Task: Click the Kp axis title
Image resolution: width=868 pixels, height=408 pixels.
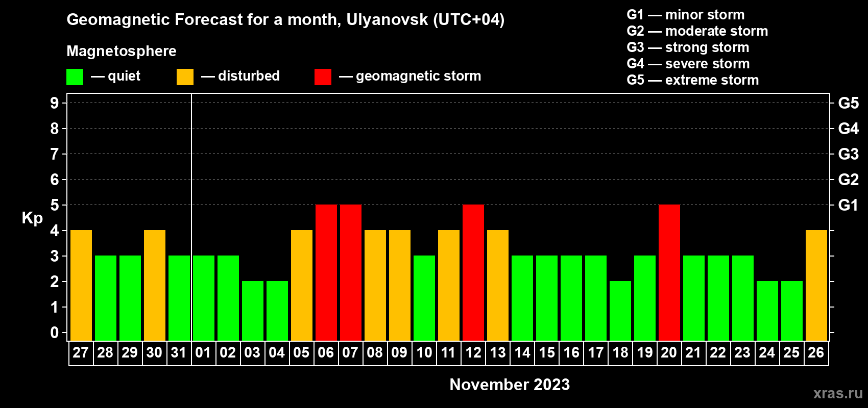Action: click(32, 218)
